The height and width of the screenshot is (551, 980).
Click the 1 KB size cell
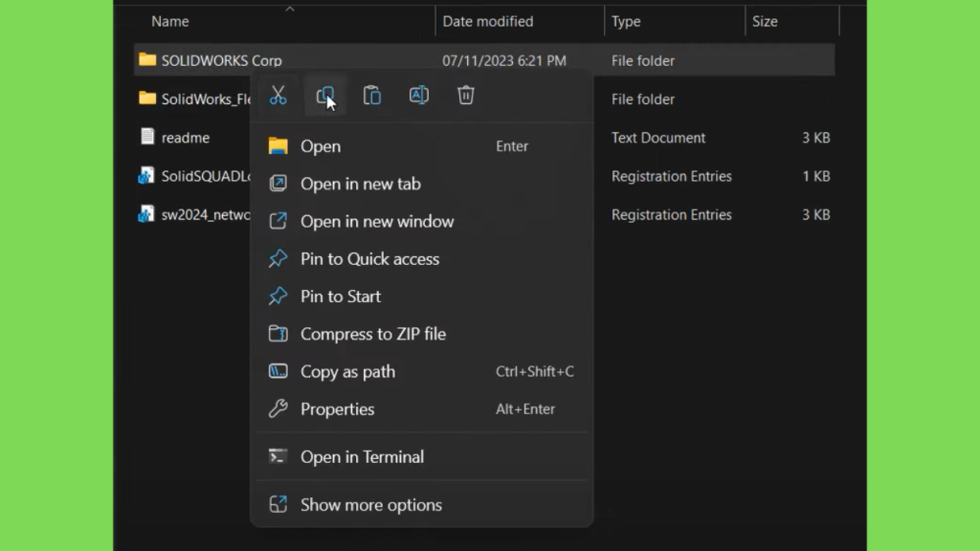pyautogui.click(x=816, y=176)
